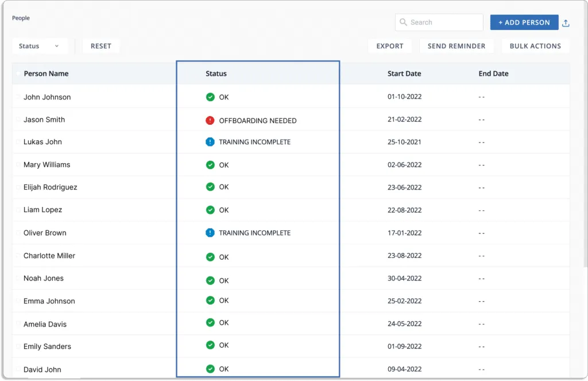Screen dimensions: 588x381
Task: Toggle the select-all checkbox in the header row
Action: 18,74
